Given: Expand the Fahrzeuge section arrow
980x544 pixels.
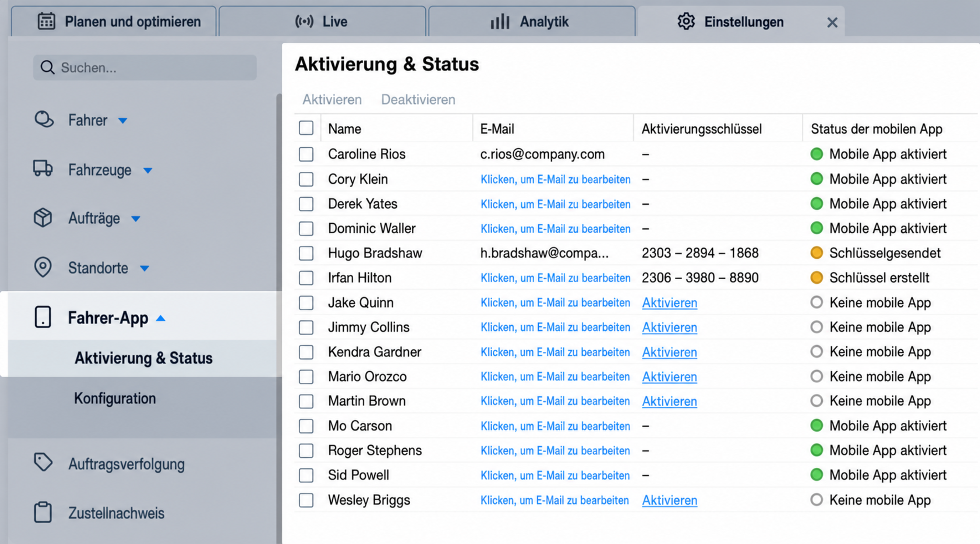Looking at the screenshot, I should point(148,170).
